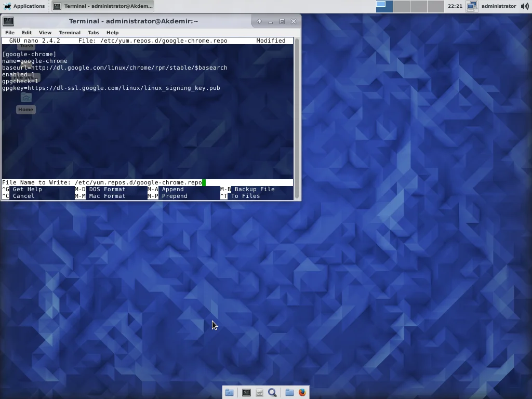Open Firefox from the bottom dock
The height and width of the screenshot is (399, 532).
(x=302, y=393)
